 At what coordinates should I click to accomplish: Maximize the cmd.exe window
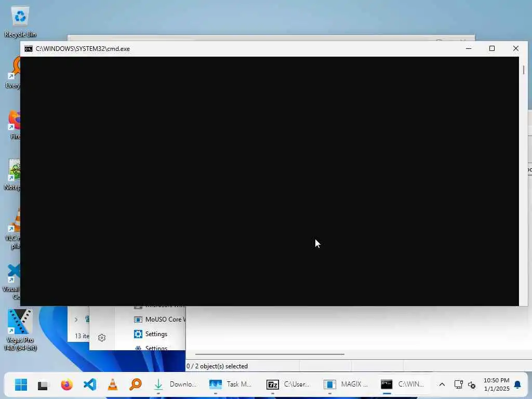coord(492,48)
